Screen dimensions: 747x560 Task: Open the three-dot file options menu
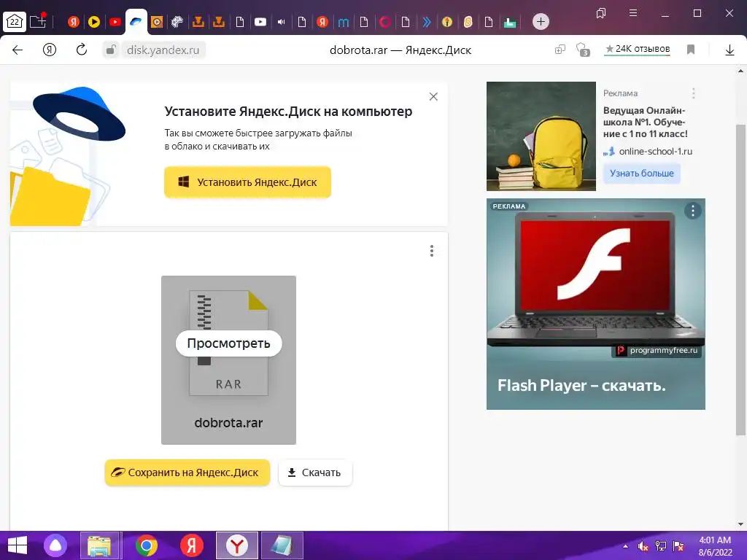click(x=432, y=251)
